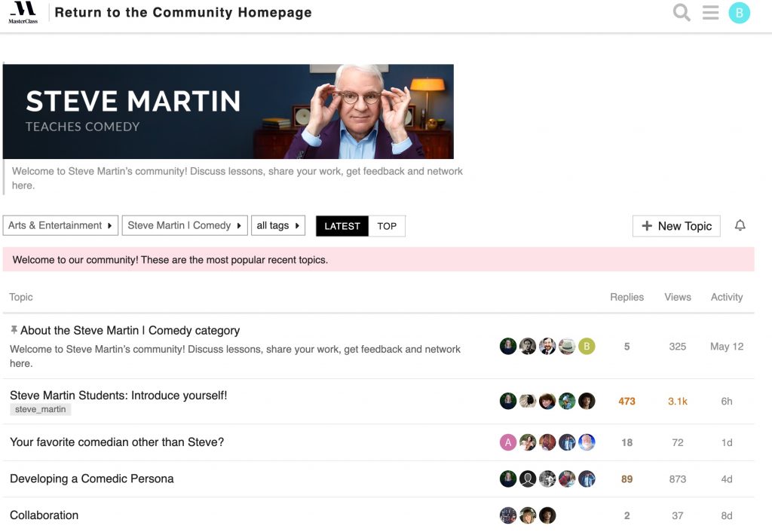This screenshot has width=772, height=532.
Task: Open the Collaboration topic
Action: pos(44,515)
